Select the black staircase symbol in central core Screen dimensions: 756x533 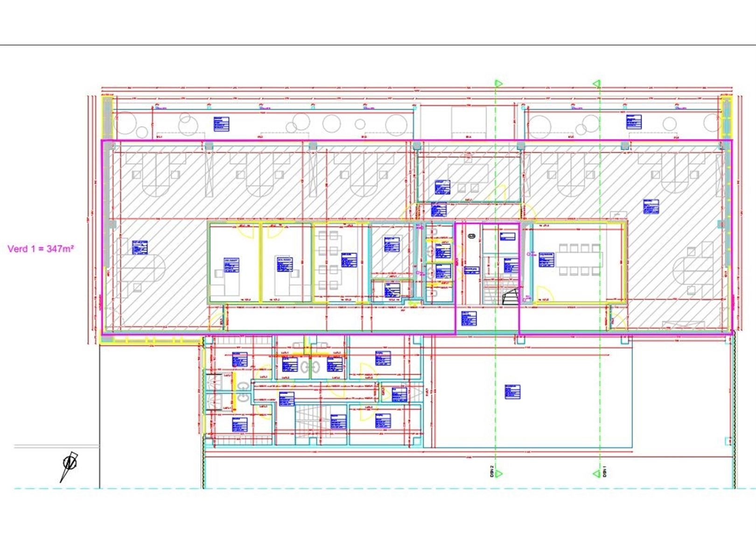(510, 296)
